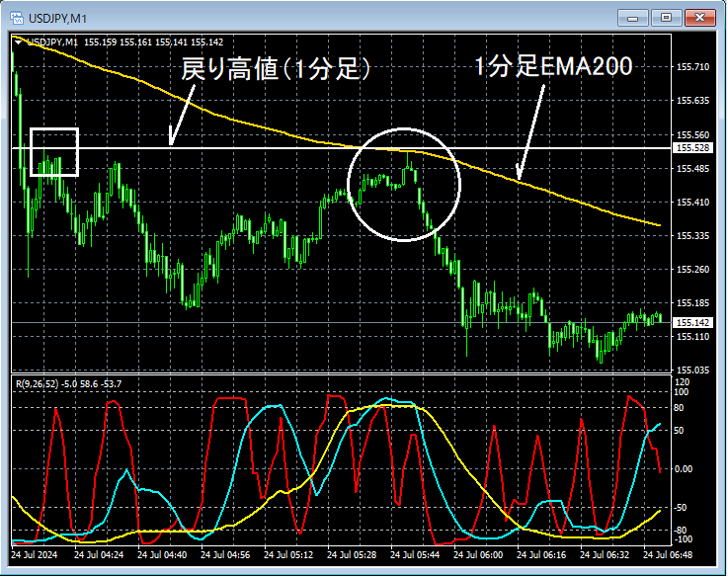Screen dimensions: 728x576
Task: Click the 24 Jul 06:48 time label
Action: (668, 555)
